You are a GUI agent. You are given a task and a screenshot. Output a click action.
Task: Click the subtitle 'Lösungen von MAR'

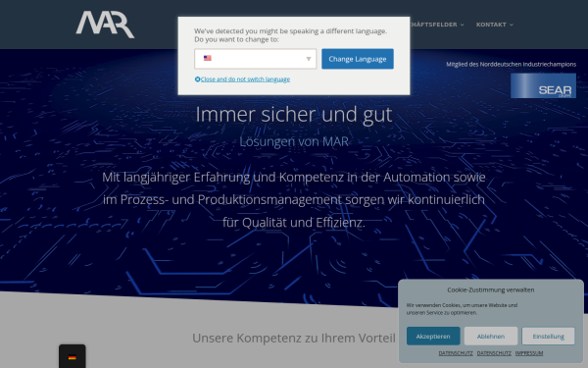pos(294,141)
